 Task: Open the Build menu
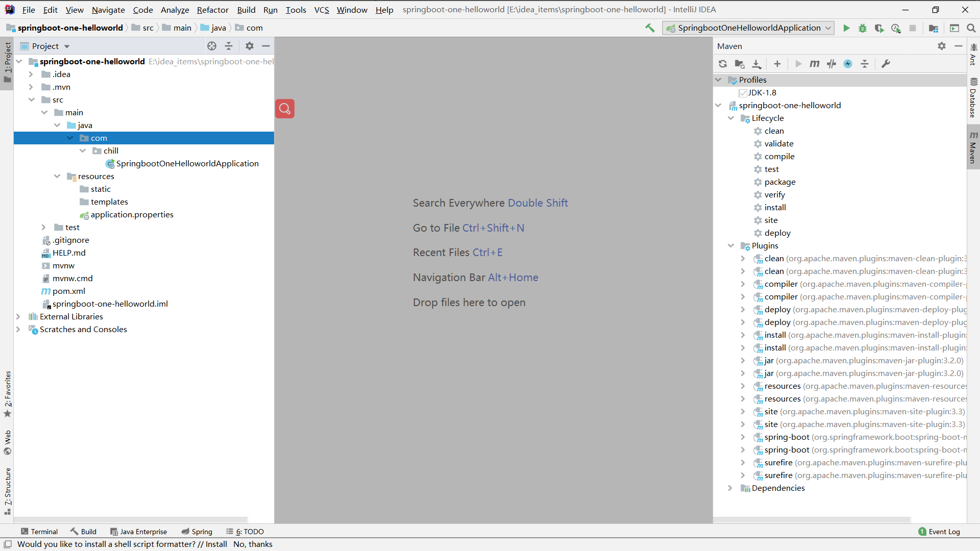(246, 10)
